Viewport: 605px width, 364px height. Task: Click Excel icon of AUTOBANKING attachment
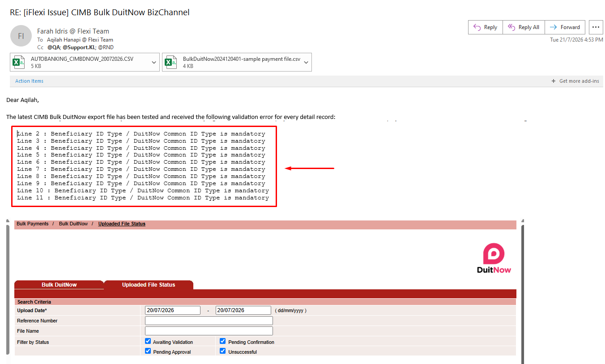(19, 62)
